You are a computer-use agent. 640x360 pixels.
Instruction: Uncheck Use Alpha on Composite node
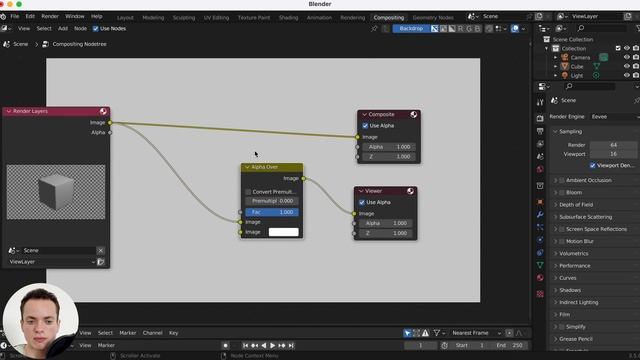click(365, 126)
